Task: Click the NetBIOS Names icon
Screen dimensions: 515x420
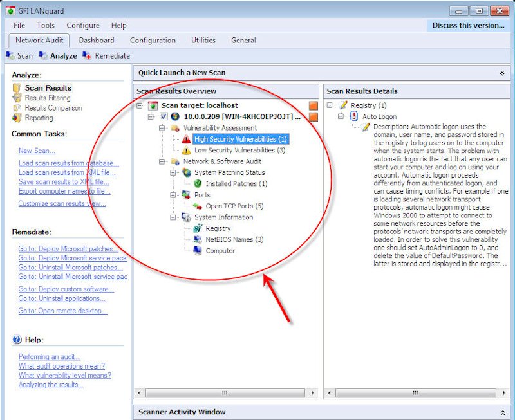Action: pos(198,239)
